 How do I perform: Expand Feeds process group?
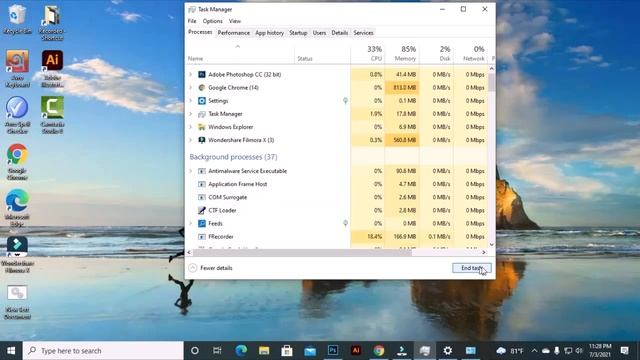pyautogui.click(x=190, y=223)
